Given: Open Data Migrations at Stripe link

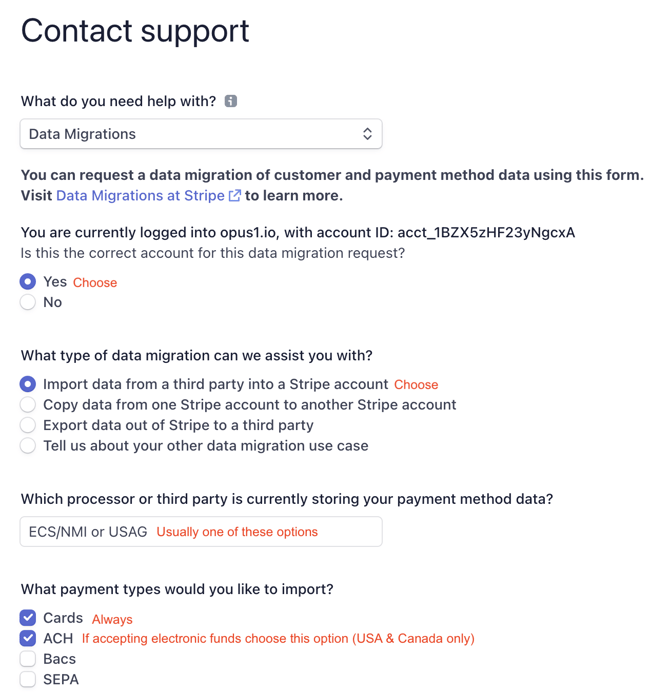Looking at the screenshot, I should pos(140,196).
